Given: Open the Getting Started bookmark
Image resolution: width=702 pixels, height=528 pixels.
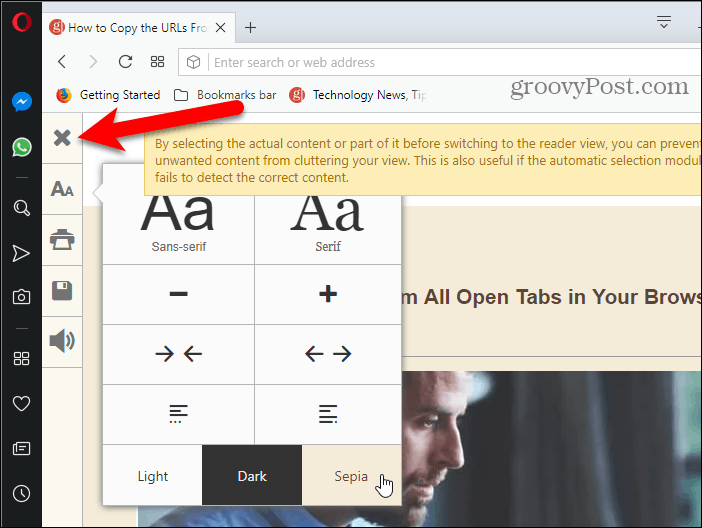Looking at the screenshot, I should tap(108, 95).
